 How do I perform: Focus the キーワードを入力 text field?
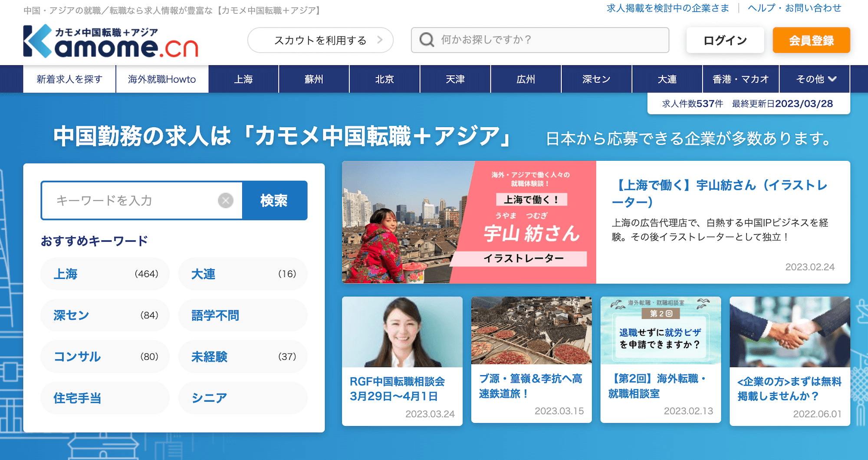tap(135, 200)
